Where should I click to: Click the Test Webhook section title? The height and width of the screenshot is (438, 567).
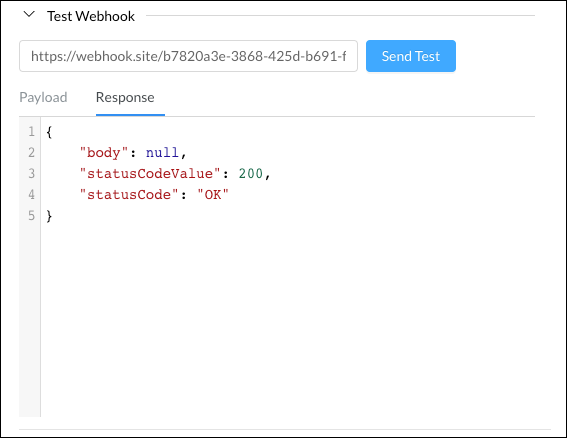91,16
